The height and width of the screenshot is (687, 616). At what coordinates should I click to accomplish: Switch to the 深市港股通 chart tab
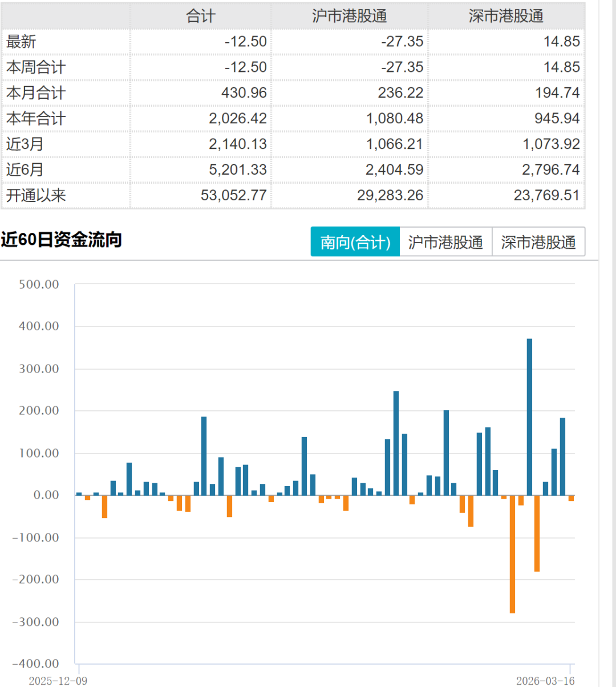click(x=538, y=242)
